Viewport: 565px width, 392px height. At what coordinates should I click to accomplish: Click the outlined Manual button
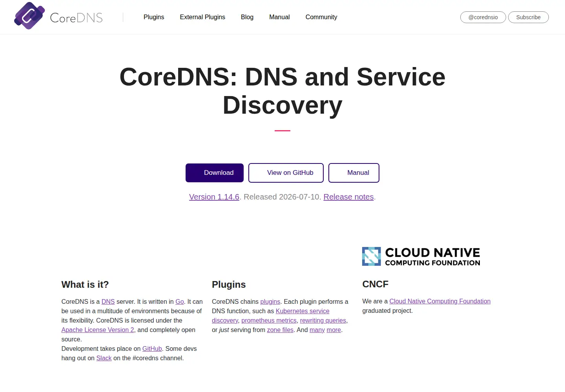354,173
